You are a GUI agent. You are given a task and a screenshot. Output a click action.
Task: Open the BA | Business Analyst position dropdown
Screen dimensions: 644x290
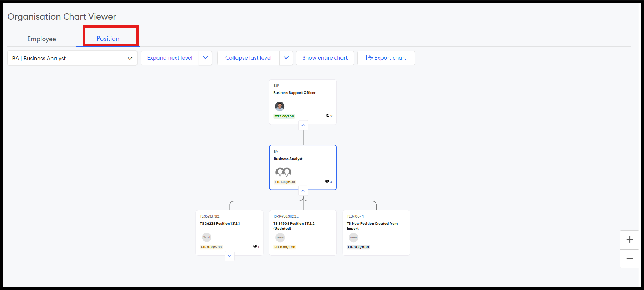[x=72, y=58]
